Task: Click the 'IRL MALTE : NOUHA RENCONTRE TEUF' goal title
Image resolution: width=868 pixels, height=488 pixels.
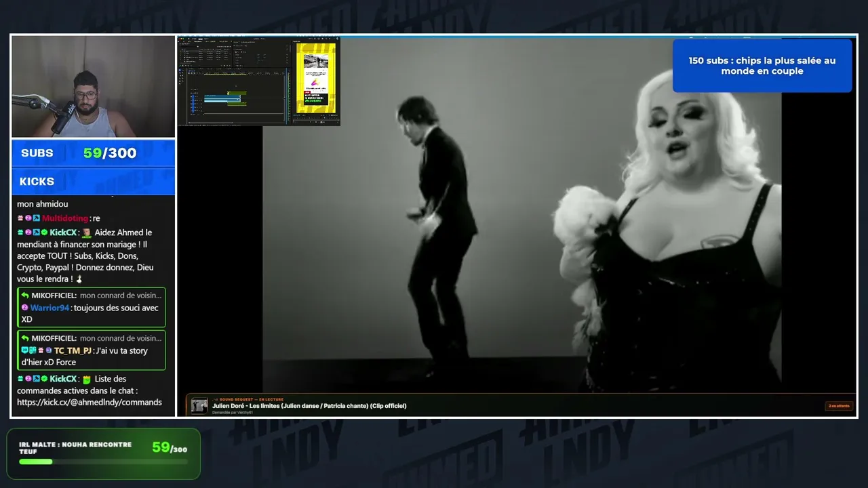Action: pyautogui.click(x=75, y=448)
